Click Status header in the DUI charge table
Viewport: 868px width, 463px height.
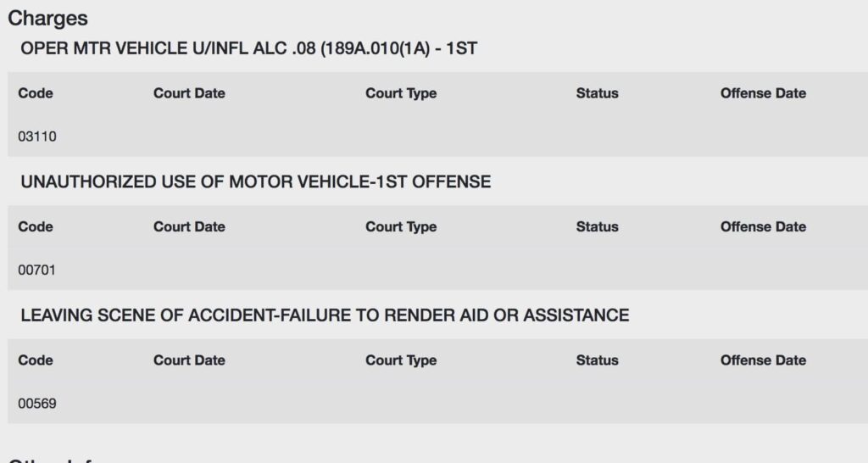(x=597, y=93)
